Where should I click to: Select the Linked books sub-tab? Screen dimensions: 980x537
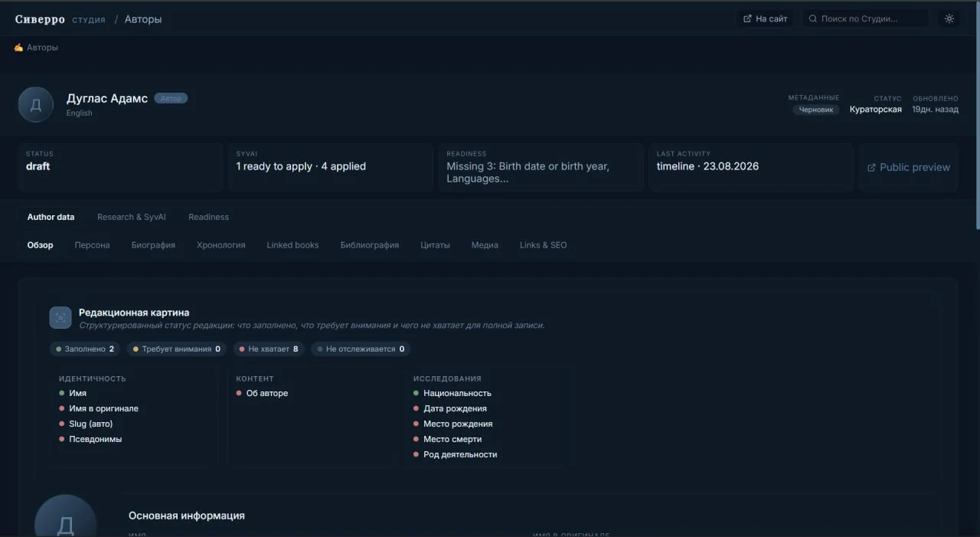(x=292, y=245)
